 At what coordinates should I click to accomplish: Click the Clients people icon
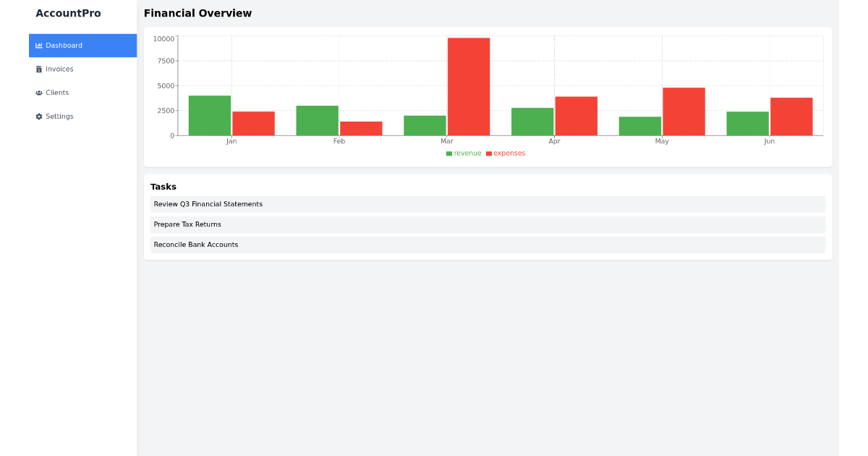pos(38,93)
